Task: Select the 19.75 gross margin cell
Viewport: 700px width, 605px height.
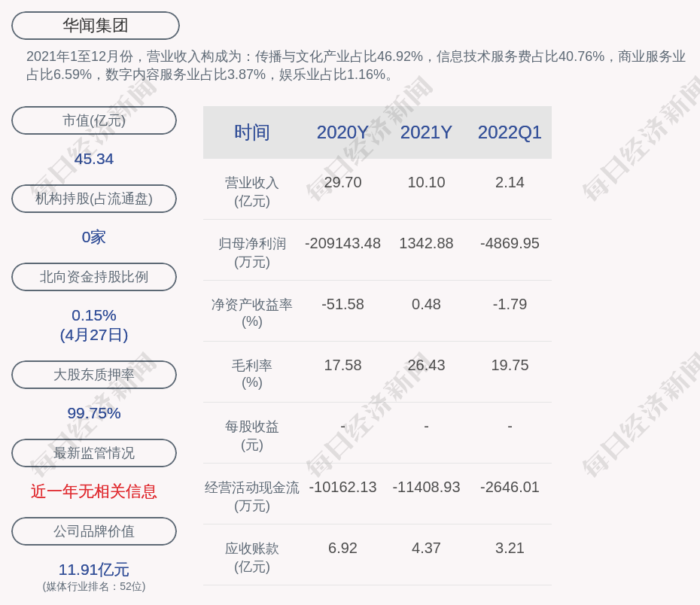Action: (510, 365)
